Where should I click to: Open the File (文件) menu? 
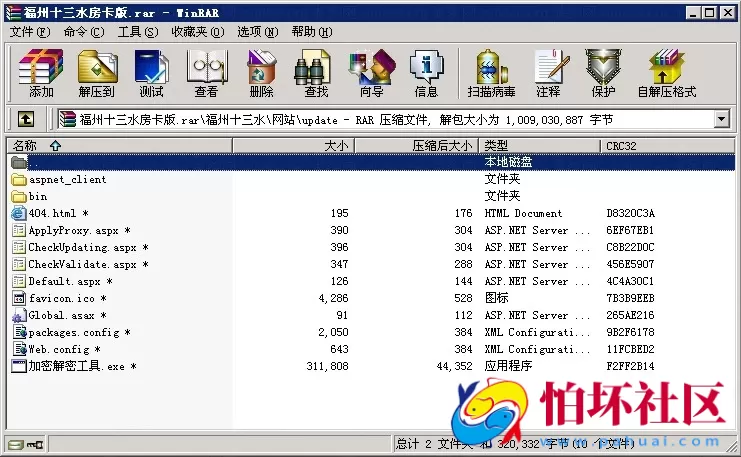[30, 32]
